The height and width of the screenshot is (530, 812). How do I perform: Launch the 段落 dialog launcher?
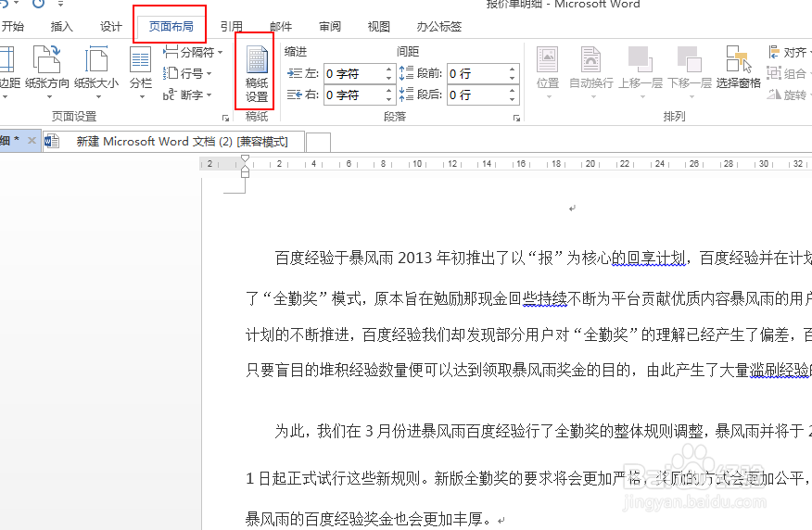click(516, 118)
